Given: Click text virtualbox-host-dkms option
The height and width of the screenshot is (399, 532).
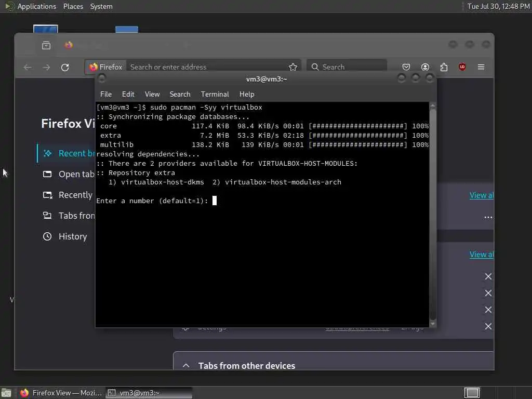Looking at the screenshot, I should click(x=163, y=182).
